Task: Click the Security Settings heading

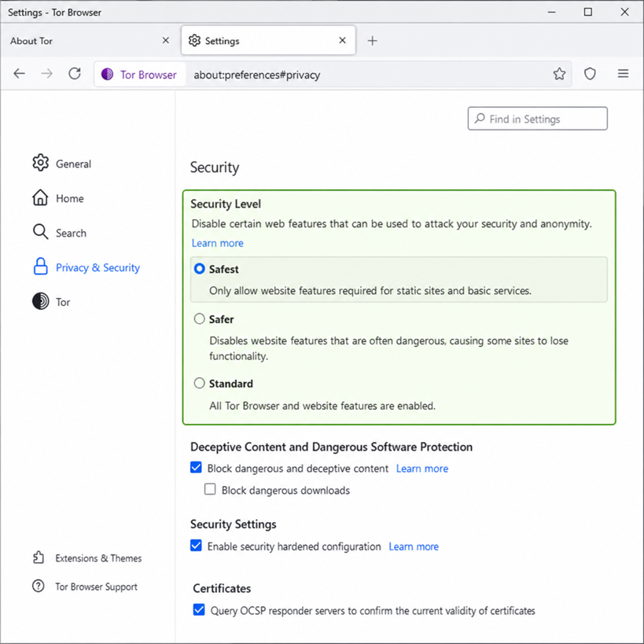Action: [x=234, y=524]
